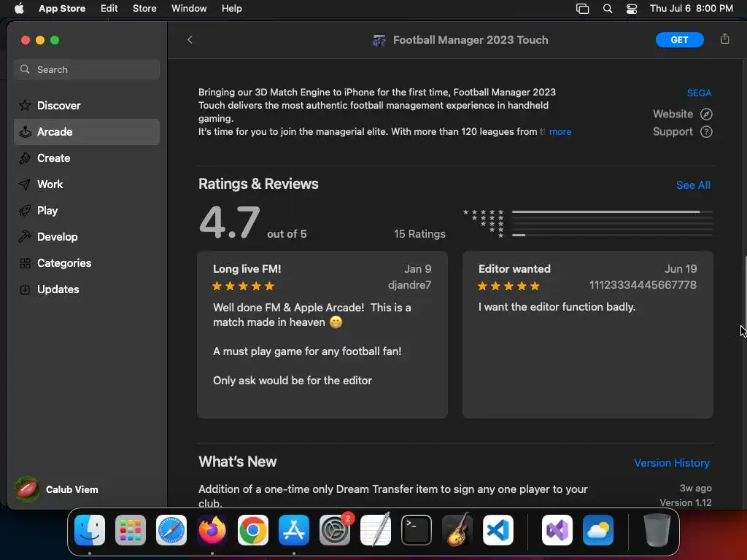This screenshot has height=560, width=747.
Task: Click the Stage Manager icon in menu bar
Action: click(x=582, y=9)
